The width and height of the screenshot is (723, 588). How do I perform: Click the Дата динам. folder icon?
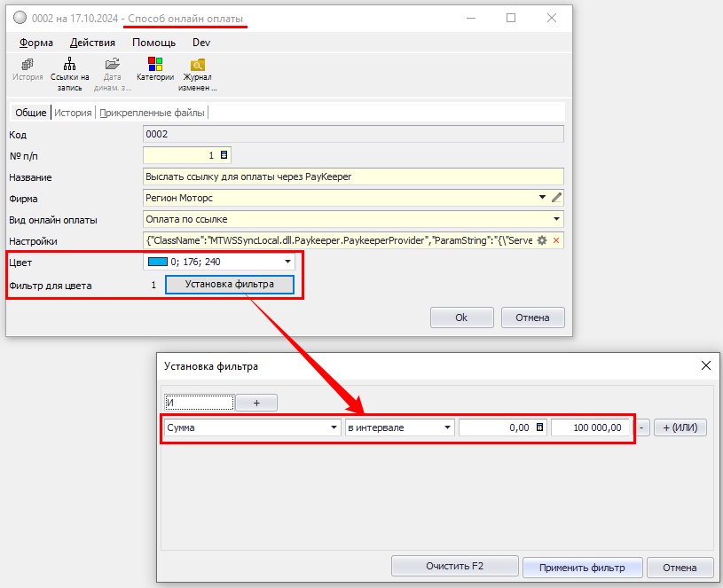[113, 65]
